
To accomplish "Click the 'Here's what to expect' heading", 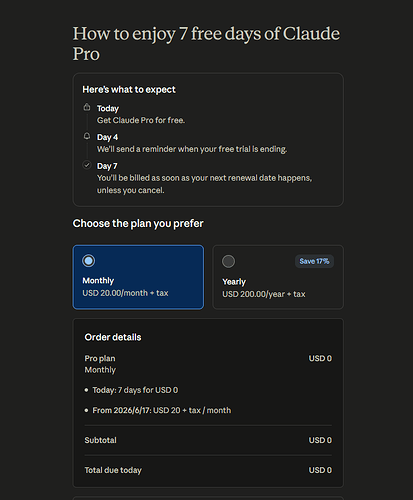I will pyautogui.click(x=129, y=90).
